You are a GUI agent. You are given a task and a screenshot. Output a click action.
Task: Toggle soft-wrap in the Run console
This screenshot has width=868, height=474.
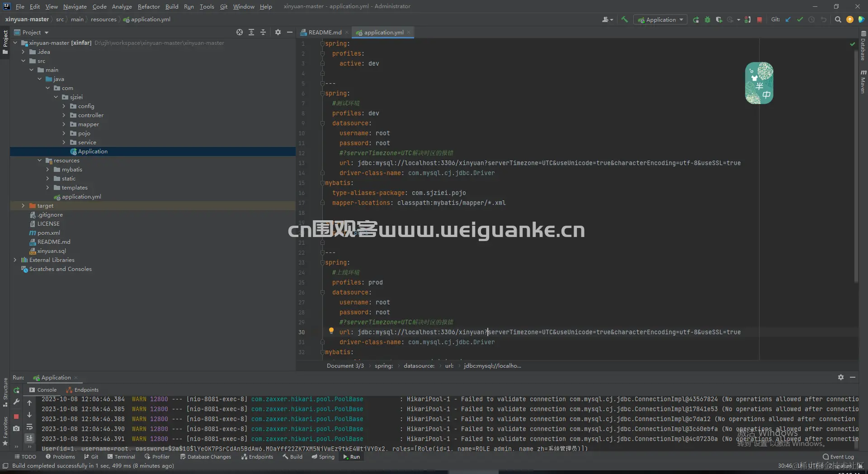tap(29, 427)
